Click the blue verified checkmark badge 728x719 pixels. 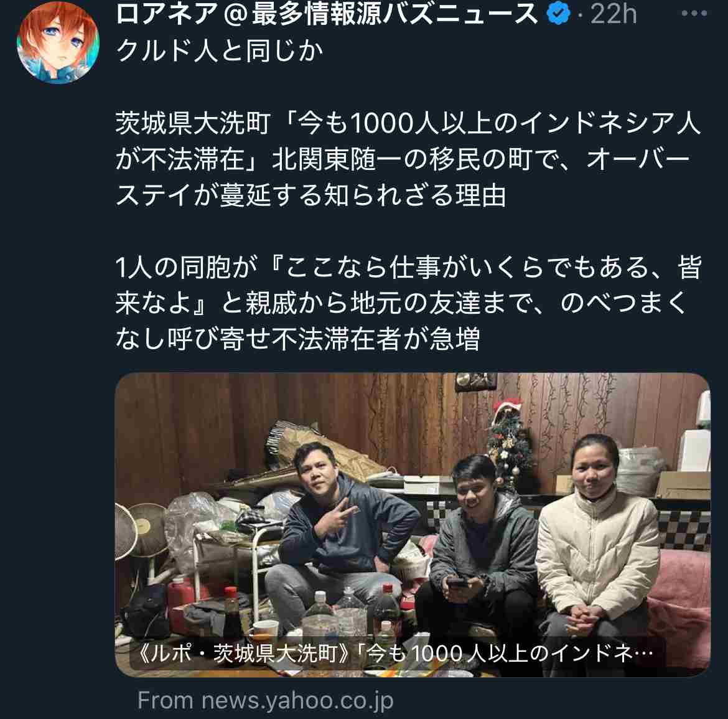coord(558,14)
